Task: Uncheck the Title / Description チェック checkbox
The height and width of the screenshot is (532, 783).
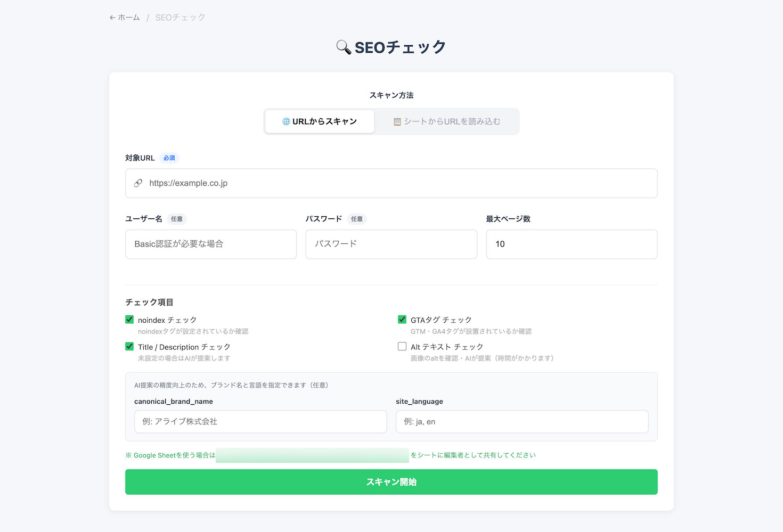Action: tap(129, 346)
